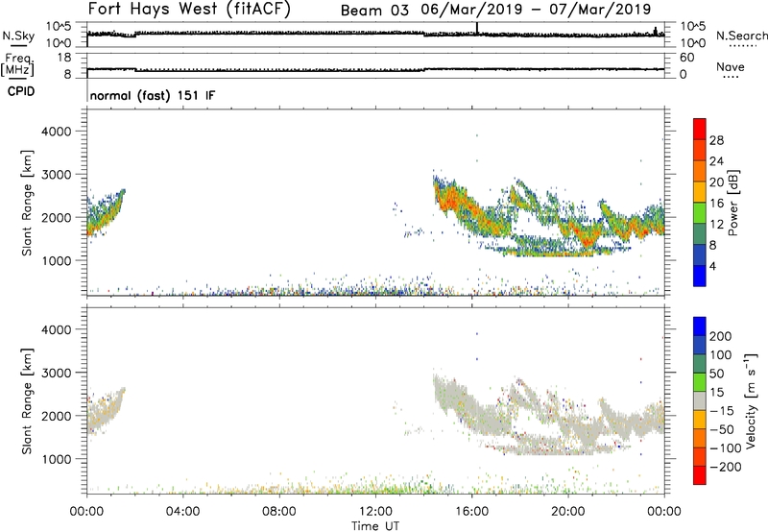Click the "16" power colorbar tick value
The image size is (768, 532).
point(716,204)
